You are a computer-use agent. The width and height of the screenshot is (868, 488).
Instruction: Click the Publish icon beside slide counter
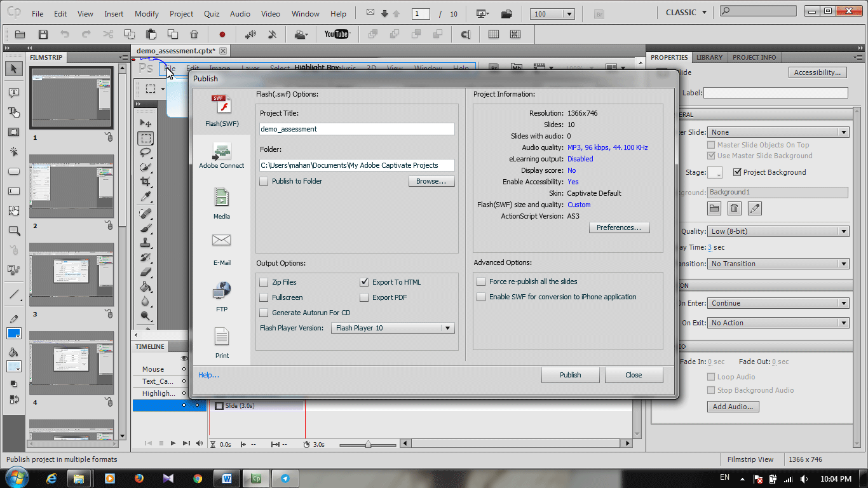[x=506, y=13]
